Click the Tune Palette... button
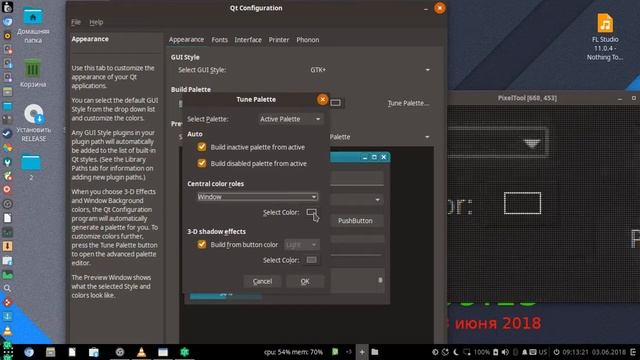 [x=408, y=103]
